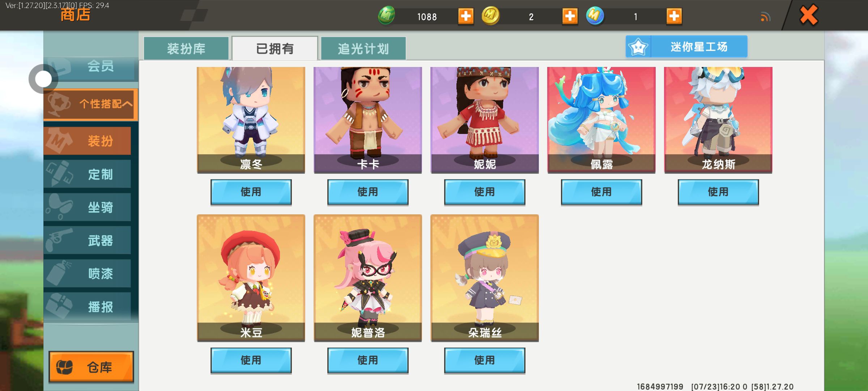Image resolution: width=868 pixels, height=391 pixels.
Task: Use the 朵瑞丝 skin
Action: coord(485,360)
